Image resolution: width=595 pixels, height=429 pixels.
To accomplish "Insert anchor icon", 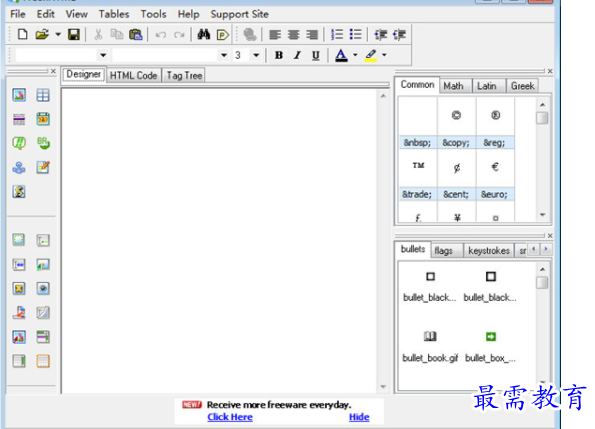I will pos(19,167).
